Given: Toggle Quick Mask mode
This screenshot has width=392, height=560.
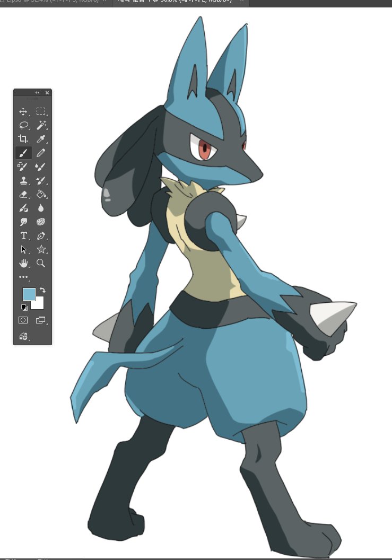Looking at the screenshot, I should click(23, 320).
